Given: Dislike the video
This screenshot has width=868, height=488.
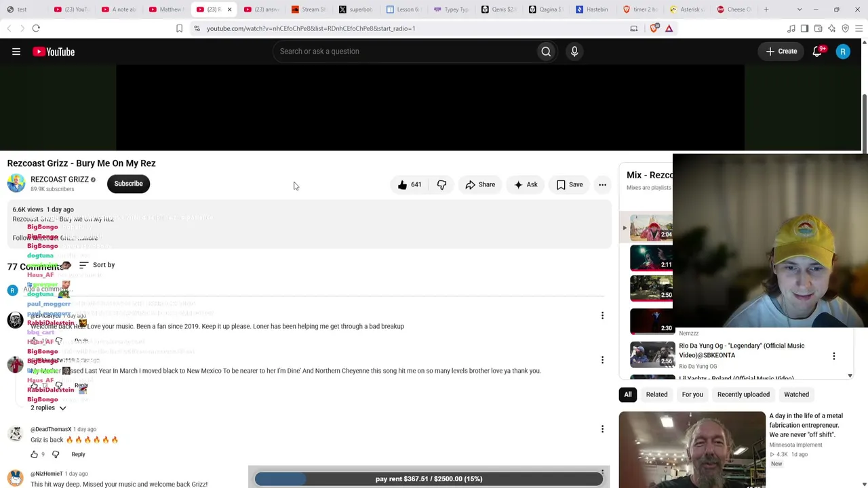Looking at the screenshot, I should point(441,184).
